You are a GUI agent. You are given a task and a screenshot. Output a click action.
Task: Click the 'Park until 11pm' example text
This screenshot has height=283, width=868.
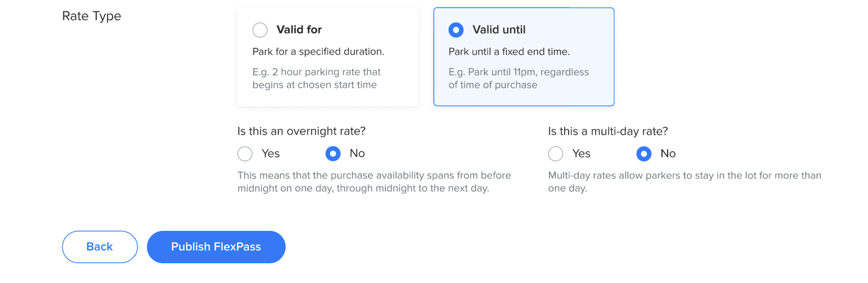coord(518,79)
